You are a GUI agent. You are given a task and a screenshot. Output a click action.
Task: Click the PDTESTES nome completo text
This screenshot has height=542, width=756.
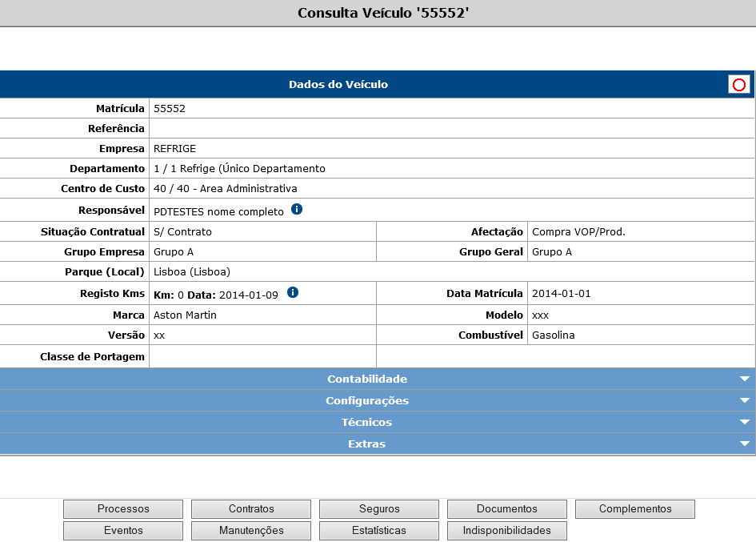(x=218, y=212)
